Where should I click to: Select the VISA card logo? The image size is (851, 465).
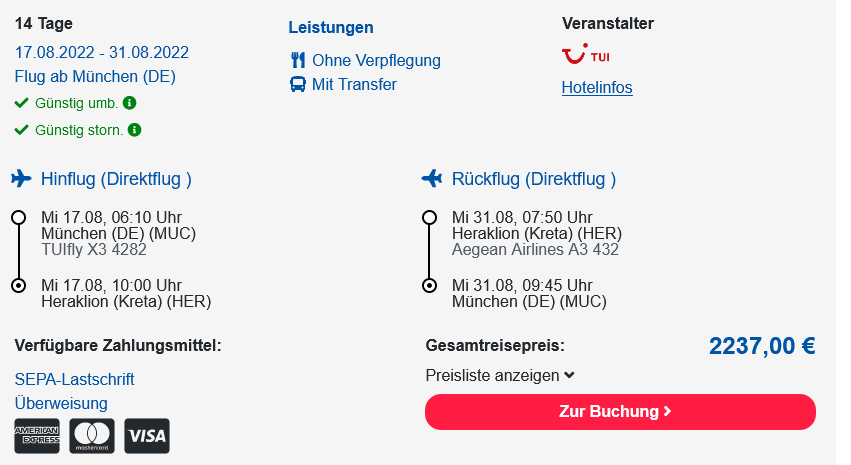[x=147, y=436]
